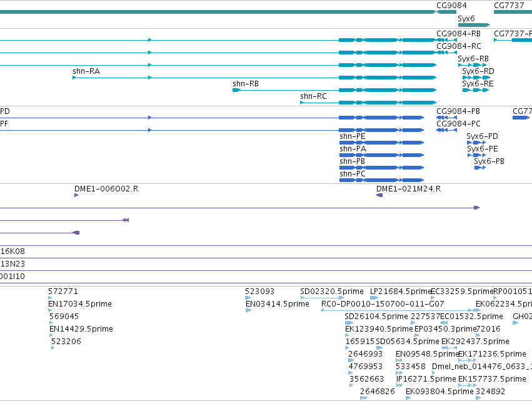Click the Syx6-RE transcript label
Image resolution: width=532 pixels, height=401 pixels.
pyautogui.click(x=478, y=84)
